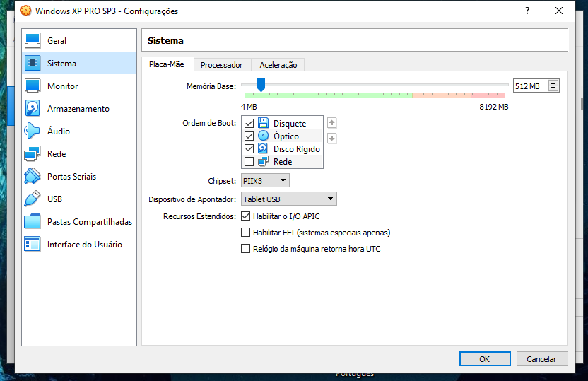Close the Configurações dialog window
Image resolution: width=588 pixels, height=381 pixels.
[559, 11]
